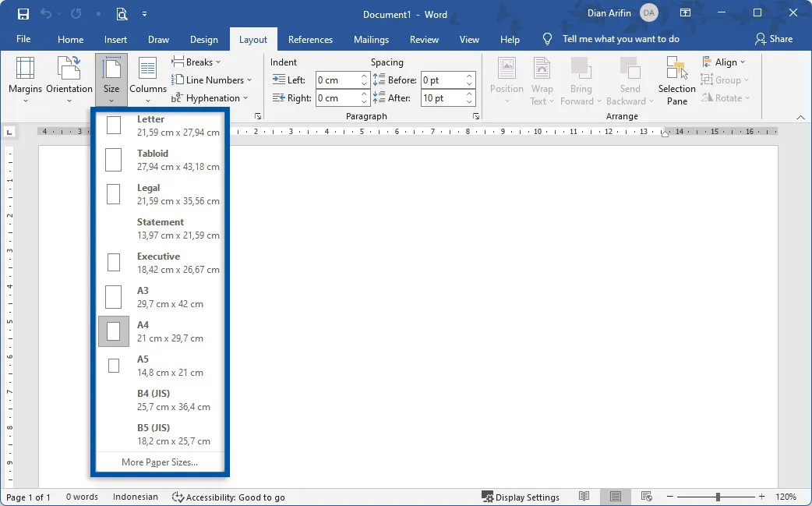Switch to the References tab

coord(310,39)
